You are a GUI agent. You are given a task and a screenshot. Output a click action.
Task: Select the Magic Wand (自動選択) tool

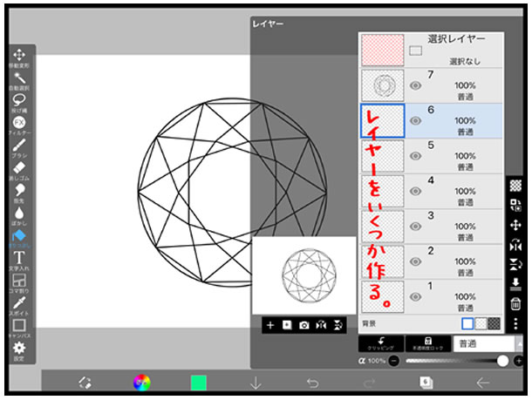pyautogui.click(x=19, y=78)
